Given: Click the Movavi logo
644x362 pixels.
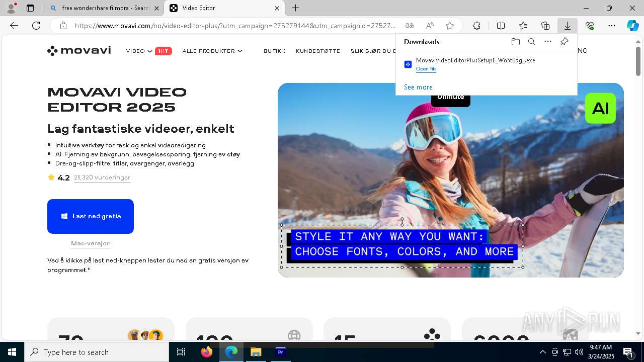Looking at the screenshot, I should [79, 50].
